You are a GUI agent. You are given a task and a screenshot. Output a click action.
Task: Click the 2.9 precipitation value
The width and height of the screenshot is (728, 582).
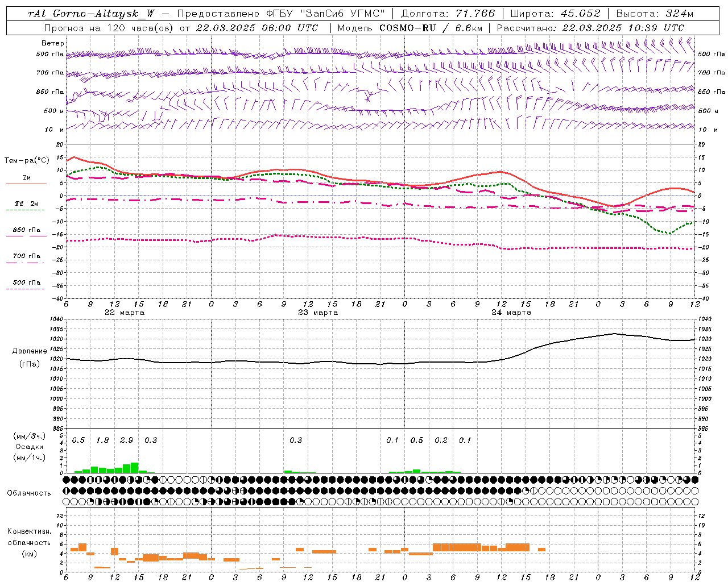point(126,440)
